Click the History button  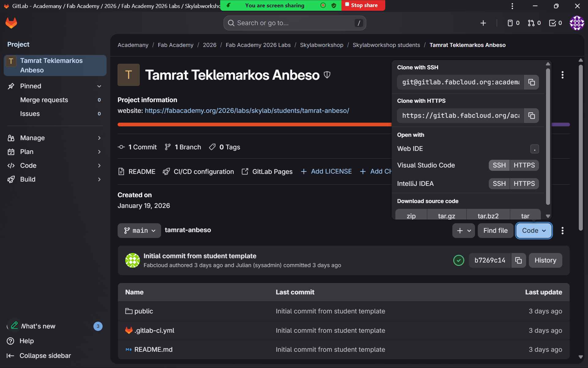[x=545, y=260]
